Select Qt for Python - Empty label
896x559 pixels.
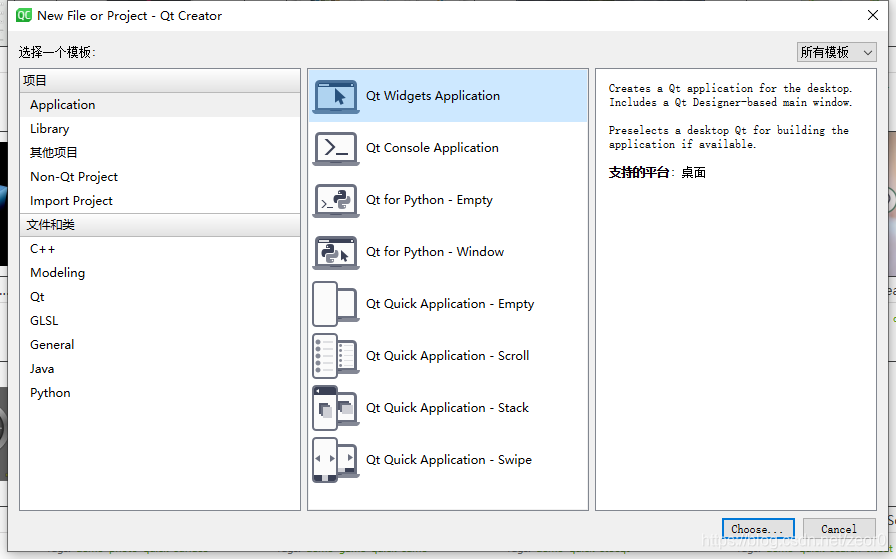click(429, 200)
